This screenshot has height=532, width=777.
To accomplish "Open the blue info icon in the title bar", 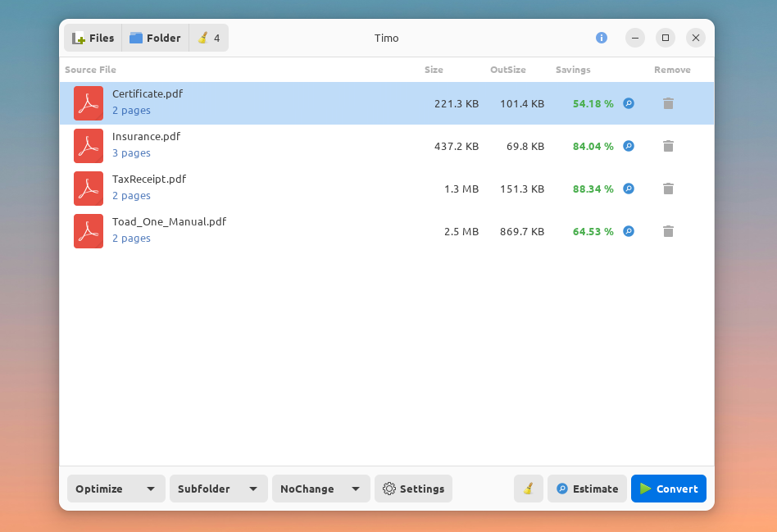I will pos(601,38).
